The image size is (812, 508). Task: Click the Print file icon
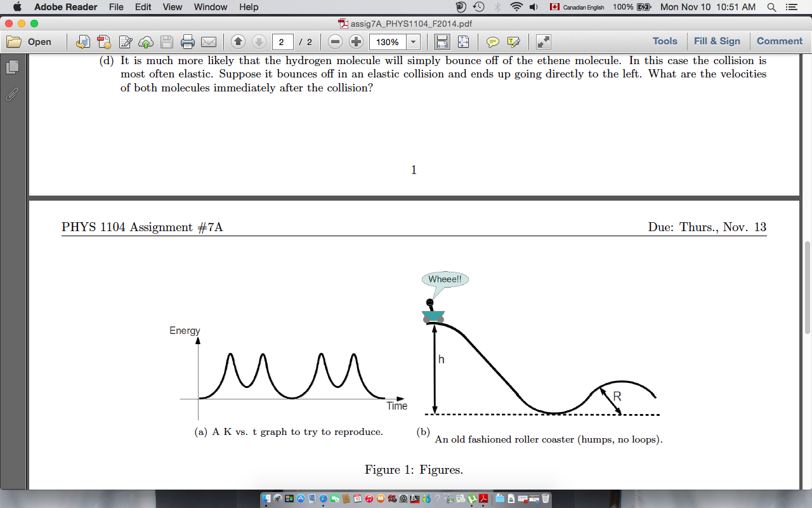(188, 42)
